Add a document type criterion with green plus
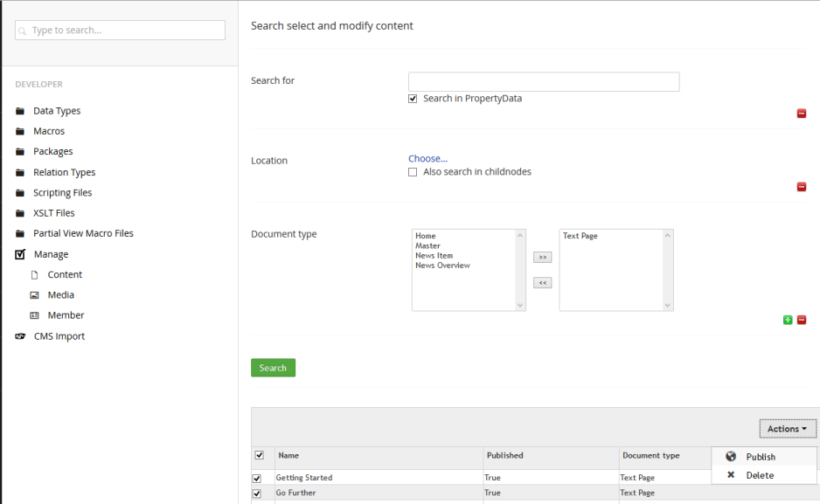 pos(788,320)
